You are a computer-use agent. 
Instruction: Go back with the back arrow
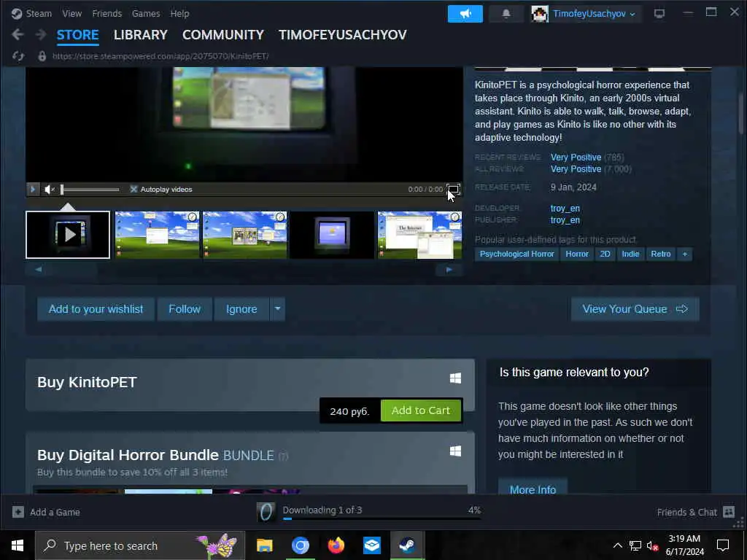(18, 34)
